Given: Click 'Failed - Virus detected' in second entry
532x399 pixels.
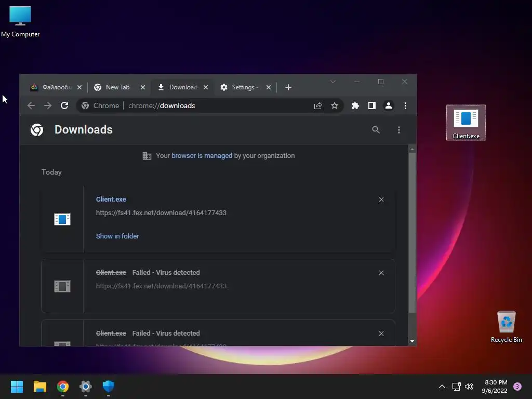Looking at the screenshot, I should pos(166,272).
